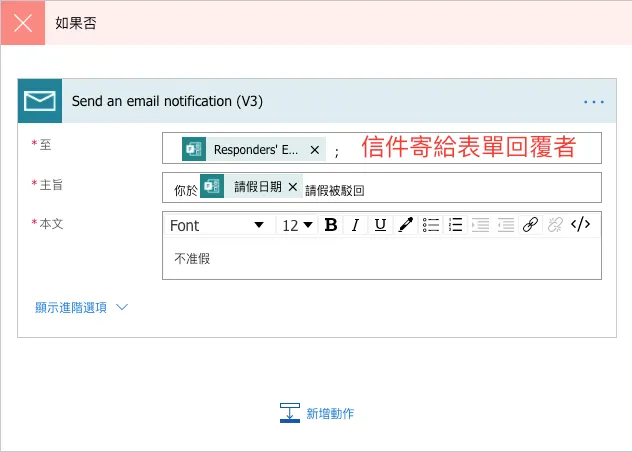The width and height of the screenshot is (632, 452).
Task: Click the Forms icon in the 請假日期 token
Action: click(212, 186)
